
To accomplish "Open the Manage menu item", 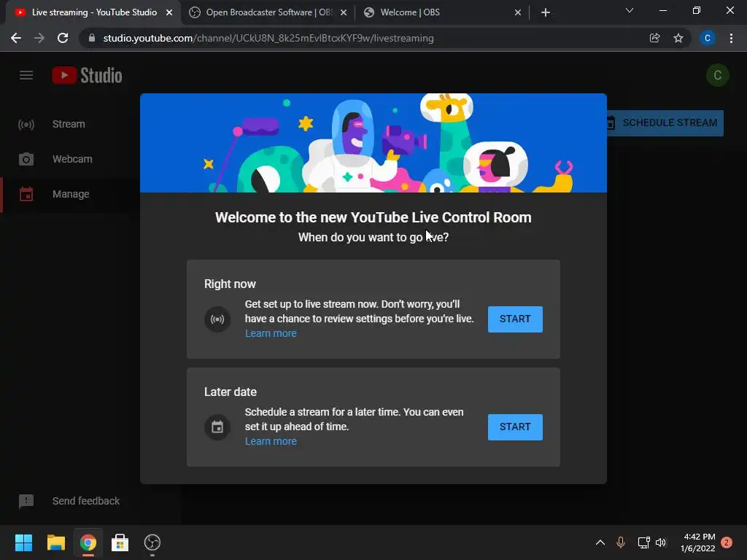I will click(69, 194).
